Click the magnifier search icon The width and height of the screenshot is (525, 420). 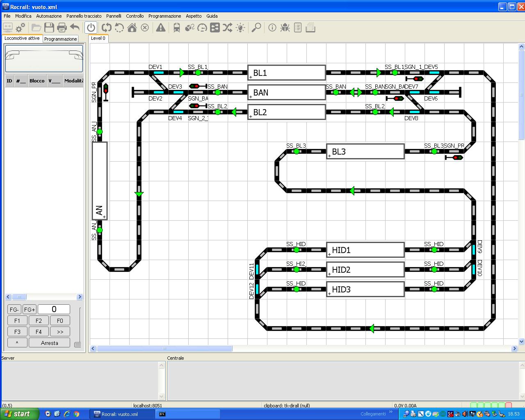(x=256, y=27)
